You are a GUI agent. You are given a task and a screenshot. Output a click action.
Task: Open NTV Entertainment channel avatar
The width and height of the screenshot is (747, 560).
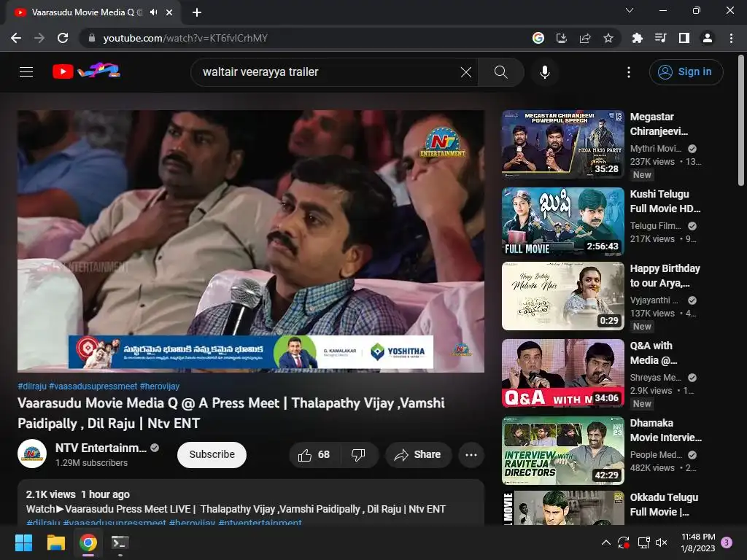click(x=32, y=454)
